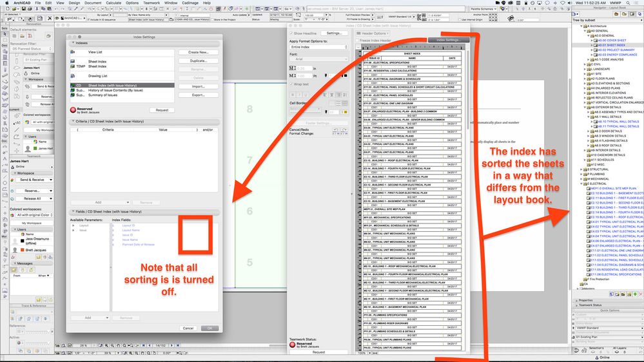
Task: Open the Document menu
Action: point(93,3)
